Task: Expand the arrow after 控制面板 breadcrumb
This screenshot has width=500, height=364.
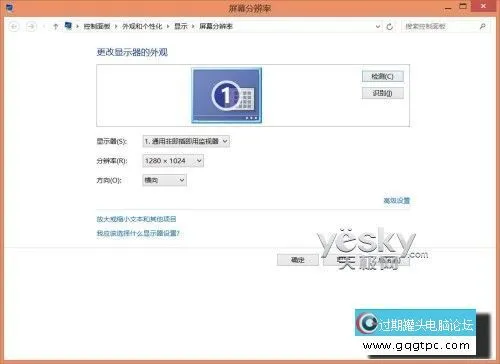Action: click(x=116, y=26)
